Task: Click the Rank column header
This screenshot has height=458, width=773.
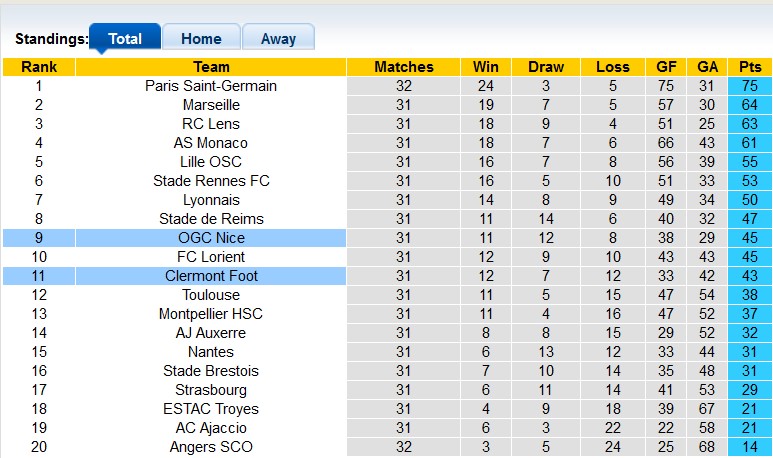Action: (x=39, y=67)
